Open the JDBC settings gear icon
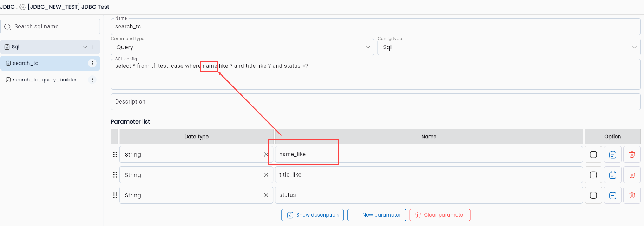 point(23,7)
